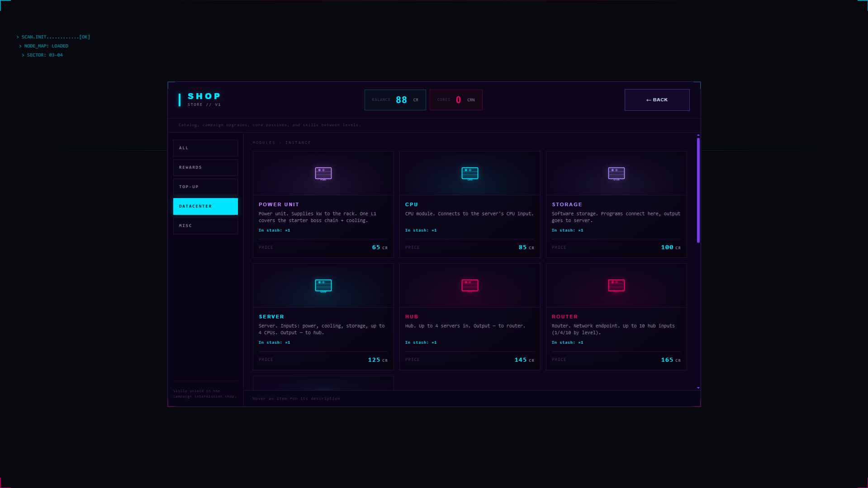Click the 165 CR price
Image resolution: width=868 pixels, height=488 pixels.
coord(671,360)
